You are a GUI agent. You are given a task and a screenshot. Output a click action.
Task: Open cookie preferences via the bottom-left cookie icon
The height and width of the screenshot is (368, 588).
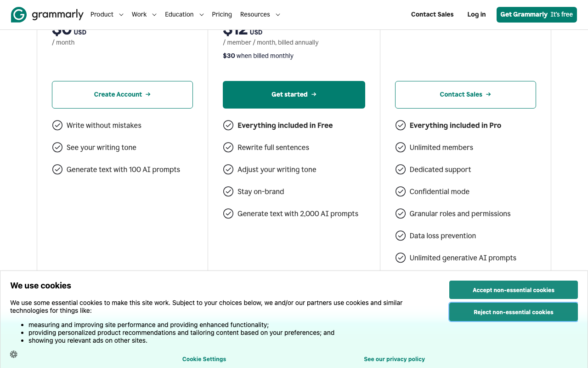click(13, 354)
